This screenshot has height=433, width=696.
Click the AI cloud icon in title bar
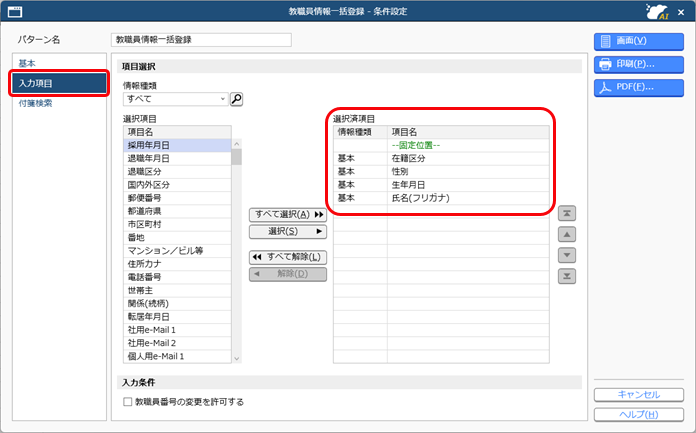point(657,12)
